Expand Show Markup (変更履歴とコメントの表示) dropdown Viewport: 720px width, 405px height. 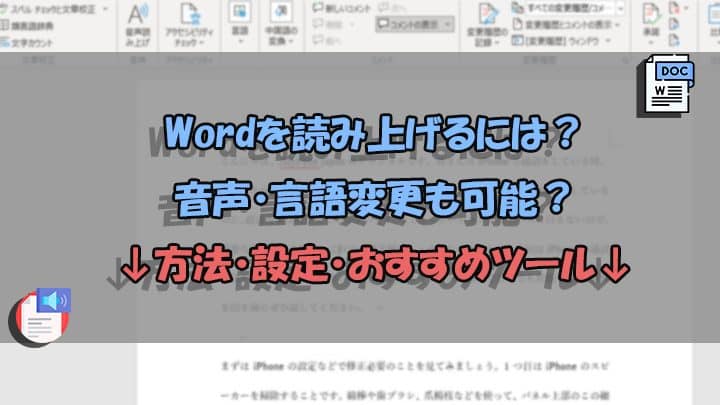pos(566,24)
